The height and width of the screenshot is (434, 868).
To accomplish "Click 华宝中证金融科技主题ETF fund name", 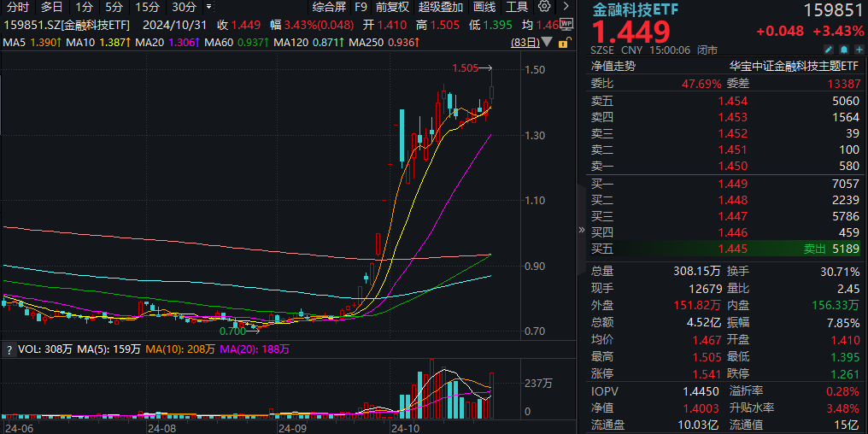I will [794, 67].
